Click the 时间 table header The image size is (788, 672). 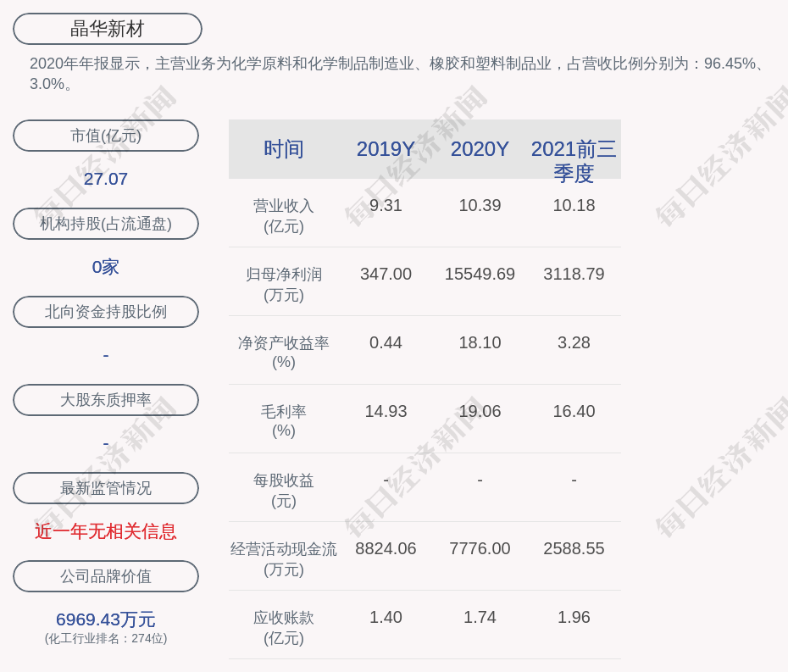284,149
